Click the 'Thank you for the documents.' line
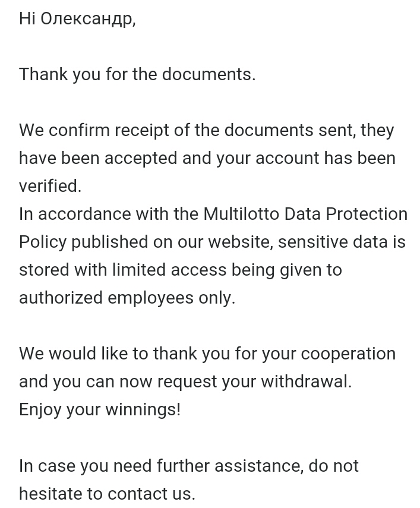The image size is (420, 508). coord(137,74)
